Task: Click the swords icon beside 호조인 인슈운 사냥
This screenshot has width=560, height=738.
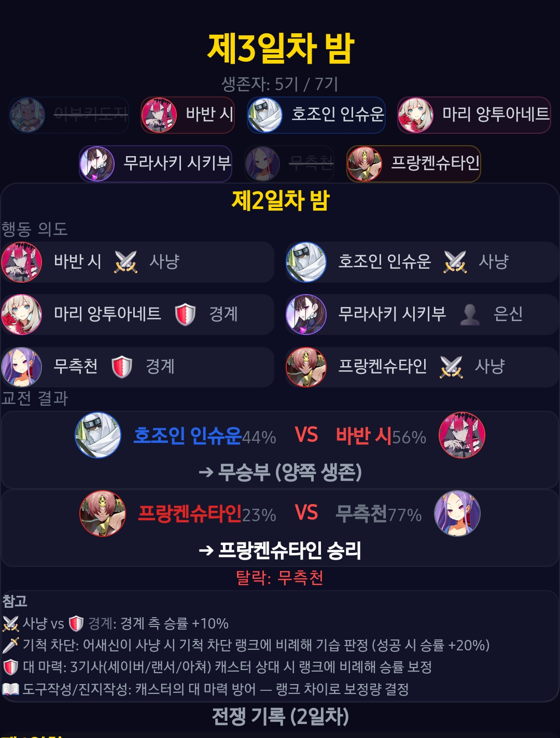Action: (455, 262)
